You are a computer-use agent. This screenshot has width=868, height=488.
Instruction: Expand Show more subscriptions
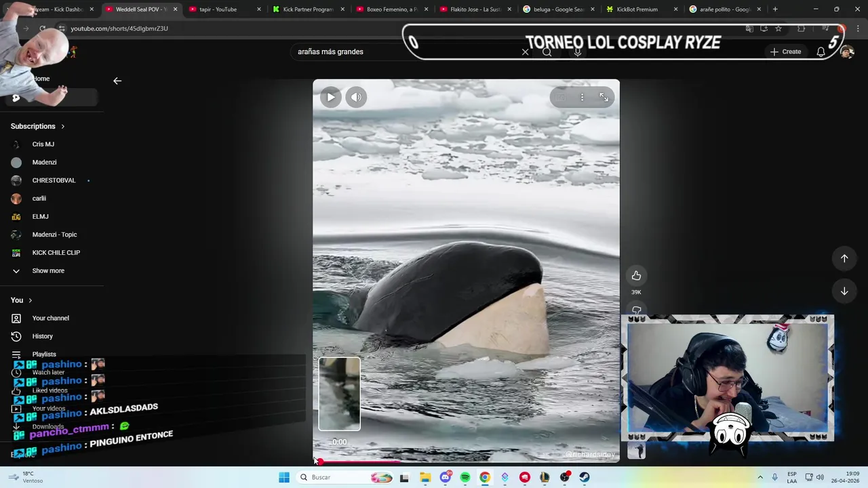(48, 270)
